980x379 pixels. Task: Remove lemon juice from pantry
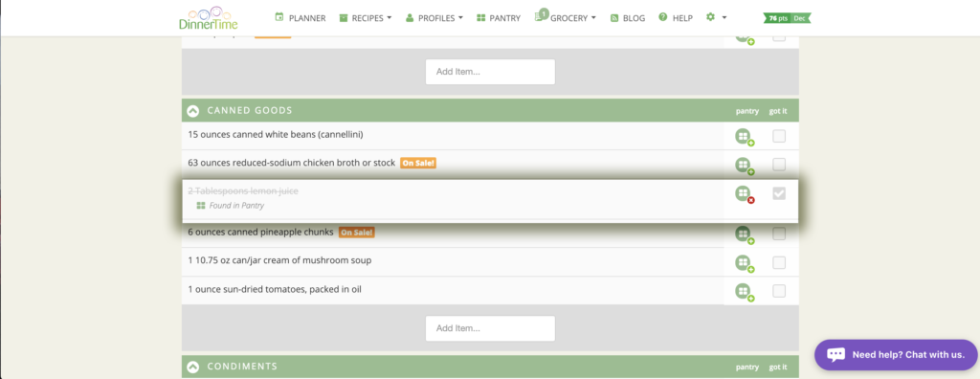coord(744,194)
